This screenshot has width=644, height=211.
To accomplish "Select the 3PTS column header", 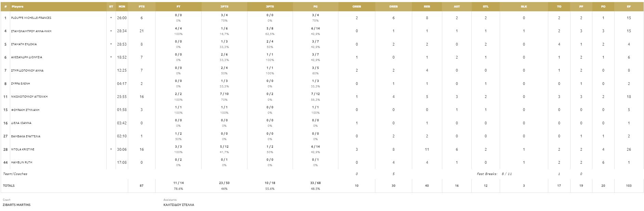I will click(x=270, y=7).
